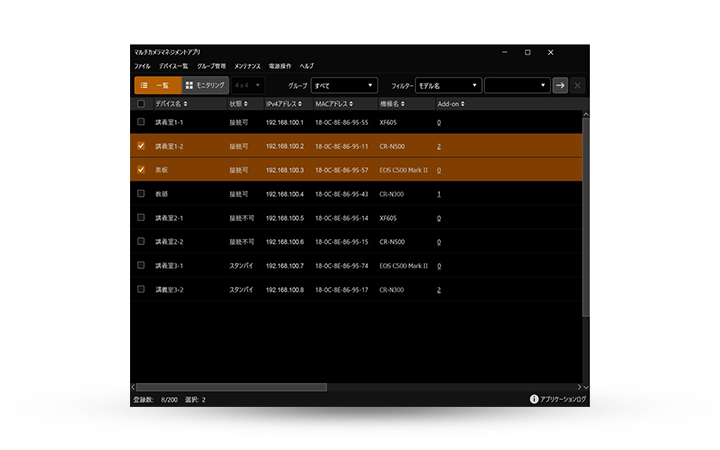The width and height of the screenshot is (720, 450).
Task: Click the horizontal scrollbar thumb
Action: tap(231, 387)
